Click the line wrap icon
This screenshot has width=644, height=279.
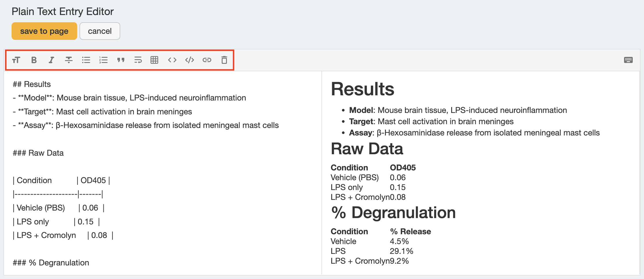click(x=138, y=60)
